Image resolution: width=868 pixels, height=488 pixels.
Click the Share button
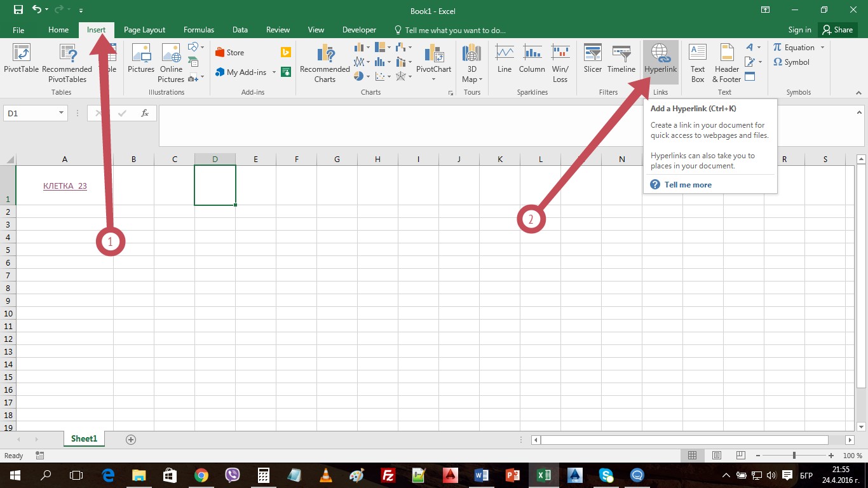click(837, 30)
